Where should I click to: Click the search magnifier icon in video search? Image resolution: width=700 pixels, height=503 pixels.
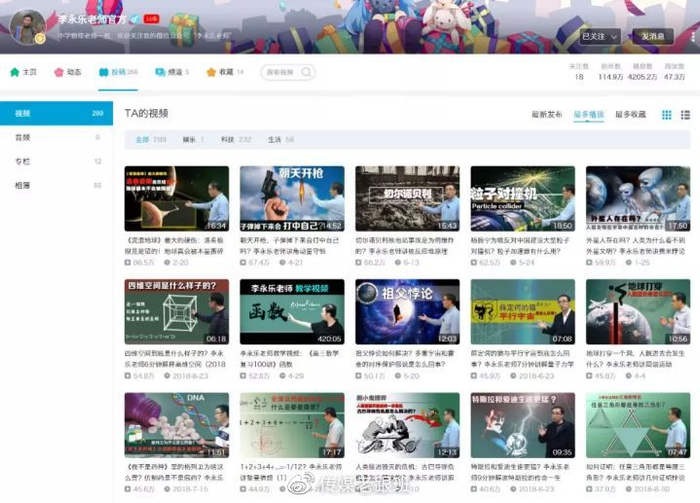point(306,72)
